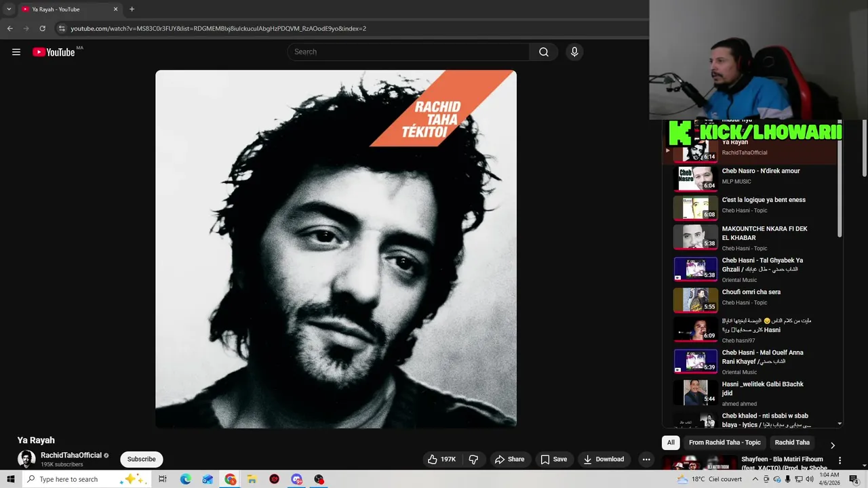Open the 1:04 AM clock calendar
Screen dimensions: 868x488
click(x=829, y=479)
